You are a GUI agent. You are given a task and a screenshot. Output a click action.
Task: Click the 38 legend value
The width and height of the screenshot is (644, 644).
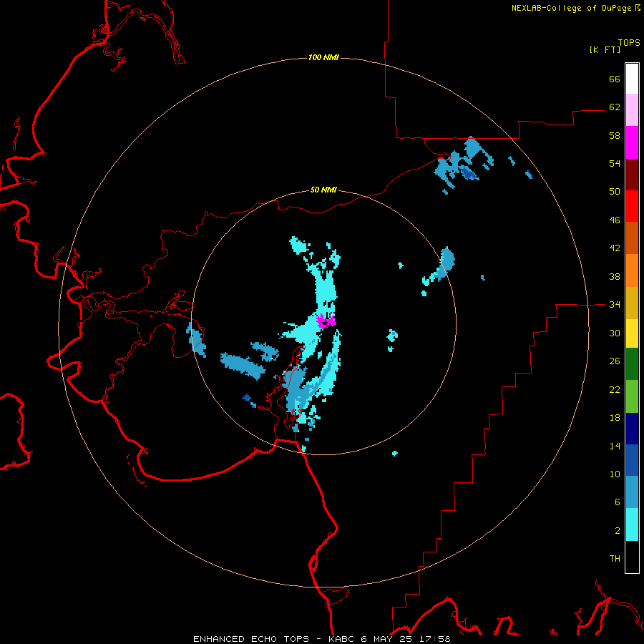pos(615,276)
